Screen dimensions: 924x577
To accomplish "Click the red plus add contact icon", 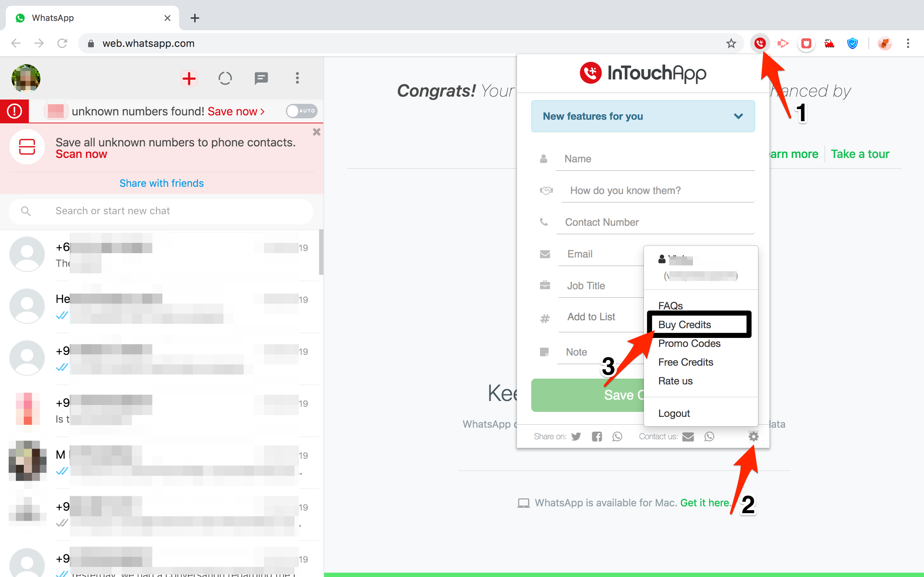I will tap(189, 79).
